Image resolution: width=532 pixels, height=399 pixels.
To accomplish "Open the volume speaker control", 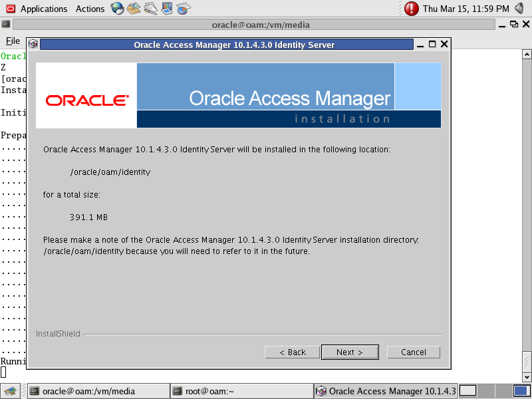I will tap(519, 8).
